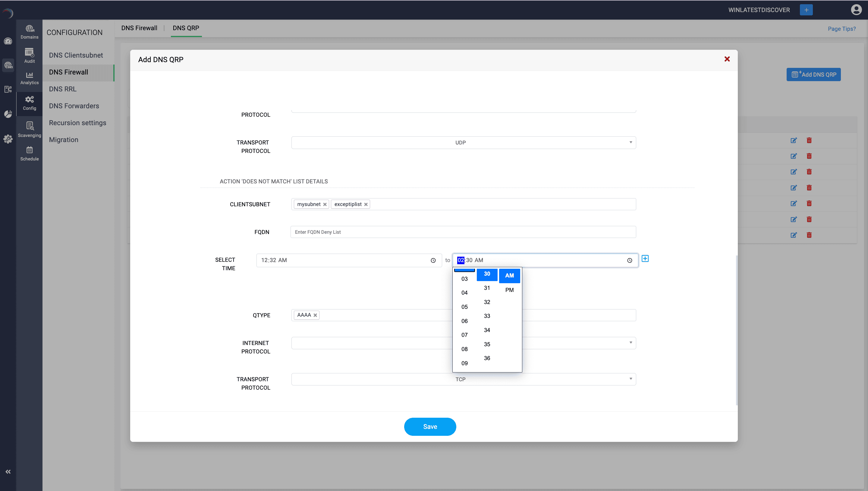The image size is (868, 491).
Task: Open the Audit section icon
Action: pyautogui.click(x=29, y=55)
